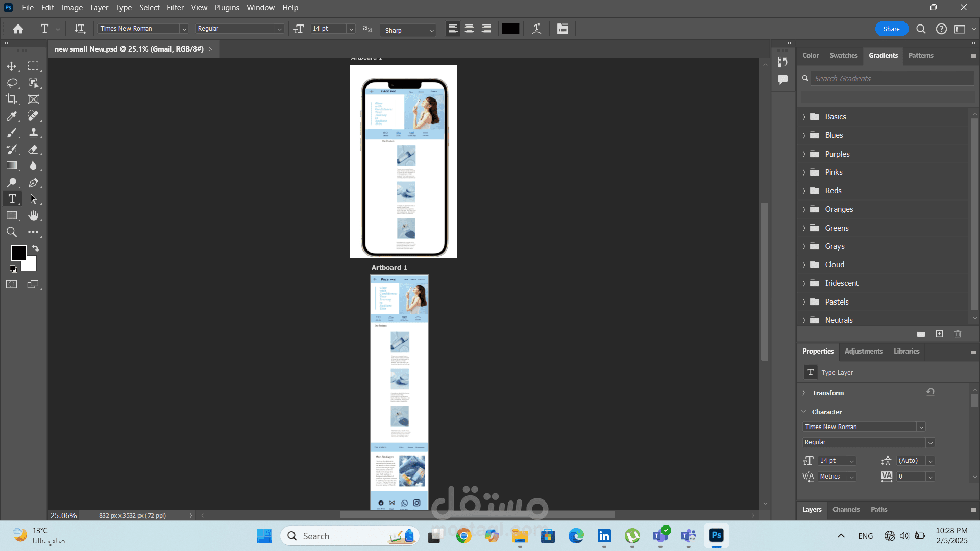Open the anti-aliasing Sharp dropdown
980x551 pixels.
[x=408, y=30]
